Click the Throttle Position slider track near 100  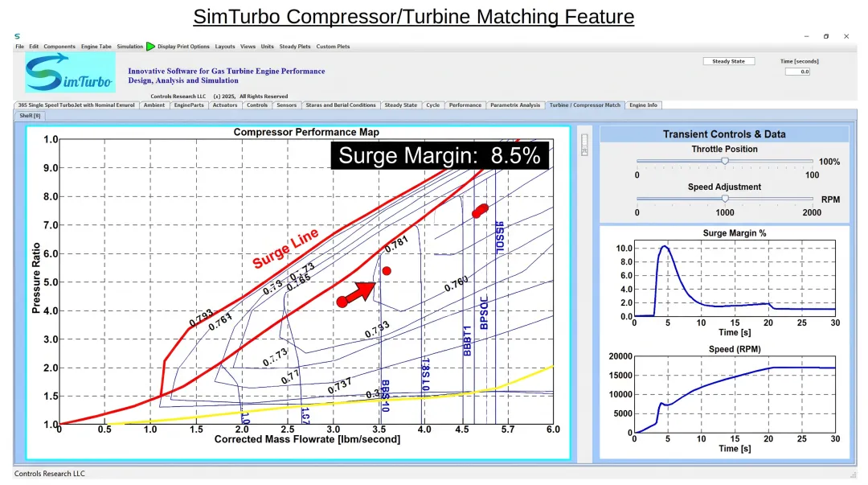pos(812,161)
